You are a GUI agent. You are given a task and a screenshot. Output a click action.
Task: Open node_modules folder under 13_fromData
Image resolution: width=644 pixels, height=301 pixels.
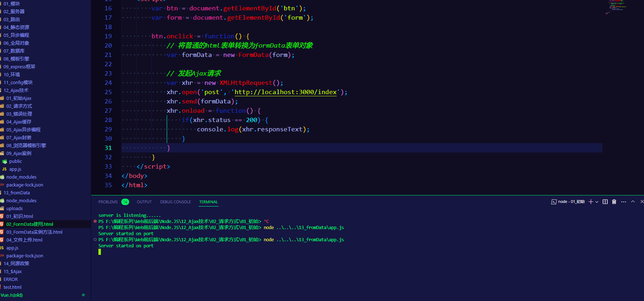pos(21,200)
